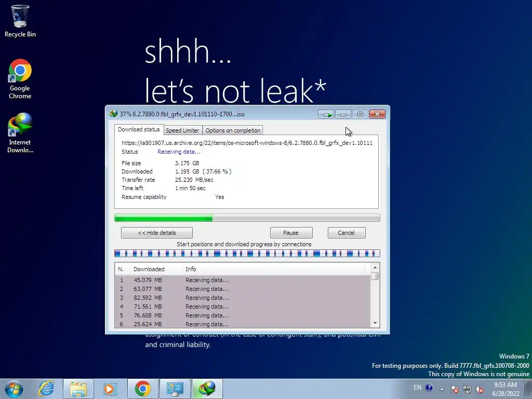
Task: Cancel the download
Action: click(x=347, y=233)
